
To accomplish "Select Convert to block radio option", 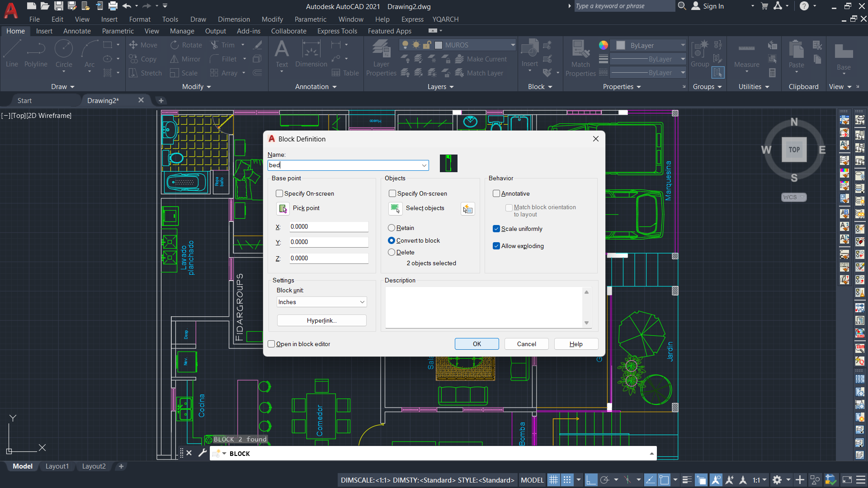I will pyautogui.click(x=392, y=240).
